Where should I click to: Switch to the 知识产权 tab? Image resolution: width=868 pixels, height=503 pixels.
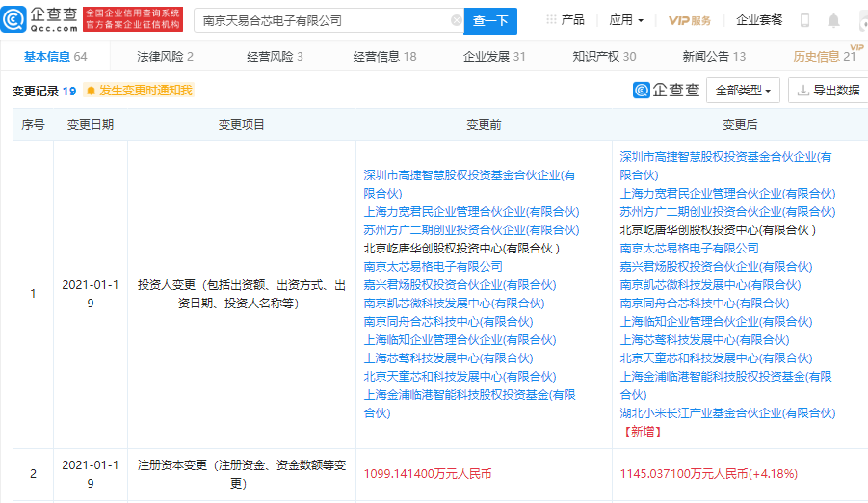[604, 57]
